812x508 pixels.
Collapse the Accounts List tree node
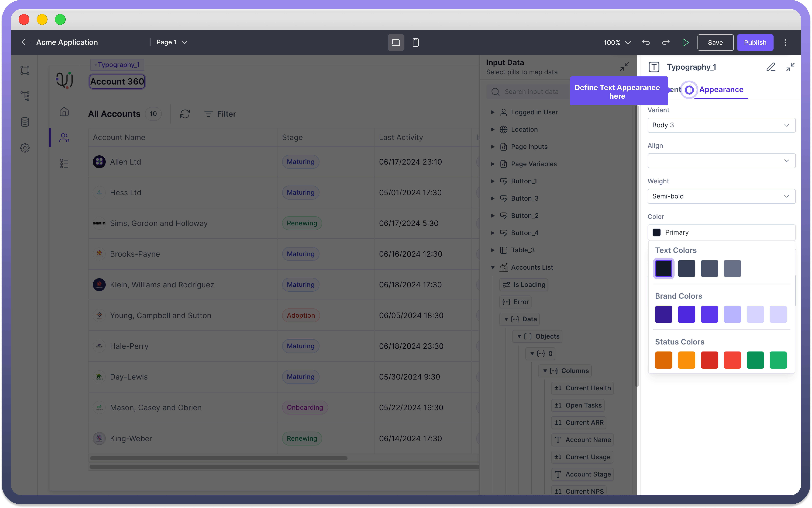493,267
